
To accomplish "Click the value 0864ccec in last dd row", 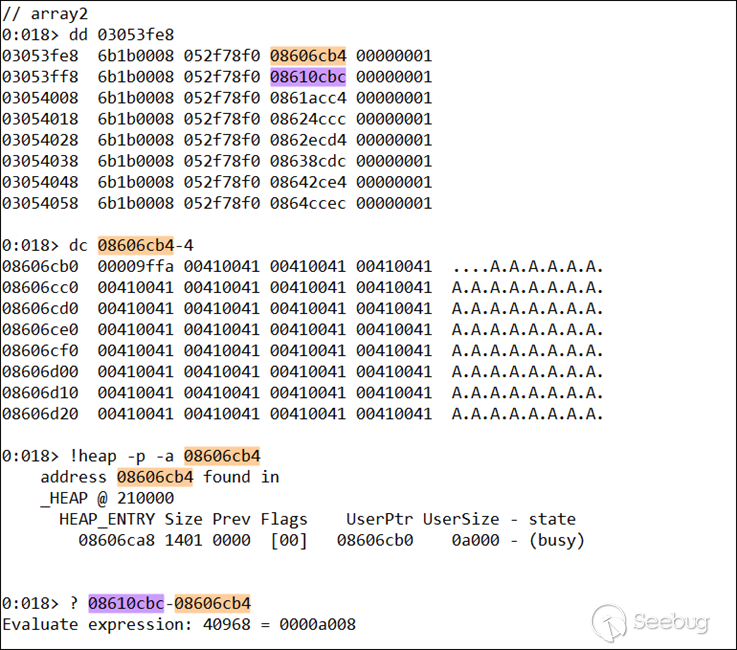I will [308, 203].
